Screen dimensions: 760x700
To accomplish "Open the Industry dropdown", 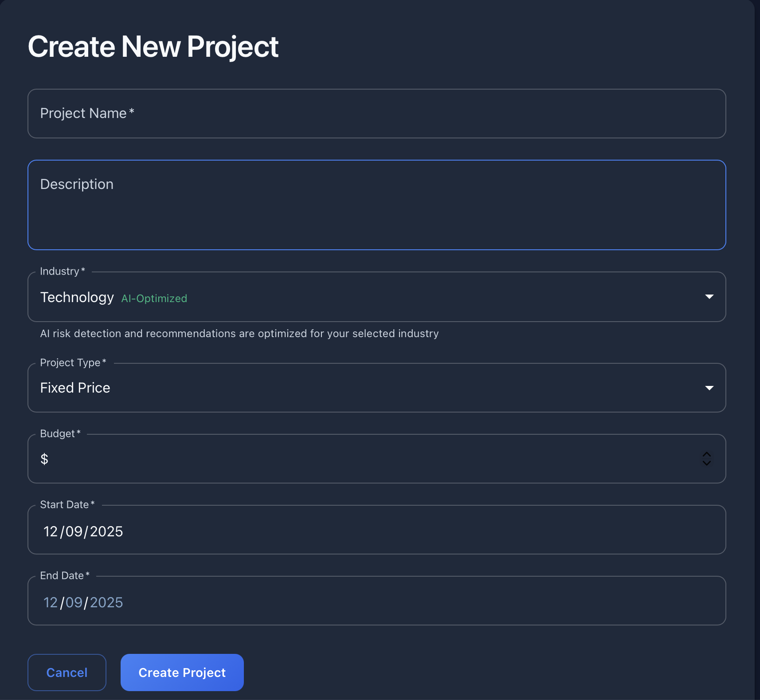I will 377,296.
